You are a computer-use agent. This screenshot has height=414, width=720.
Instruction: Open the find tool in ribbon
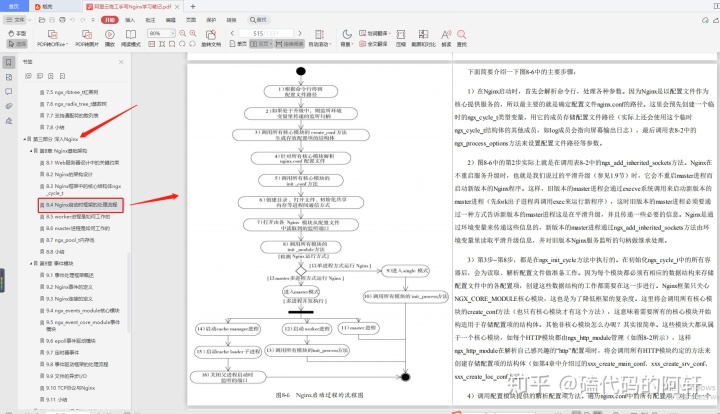[461, 38]
